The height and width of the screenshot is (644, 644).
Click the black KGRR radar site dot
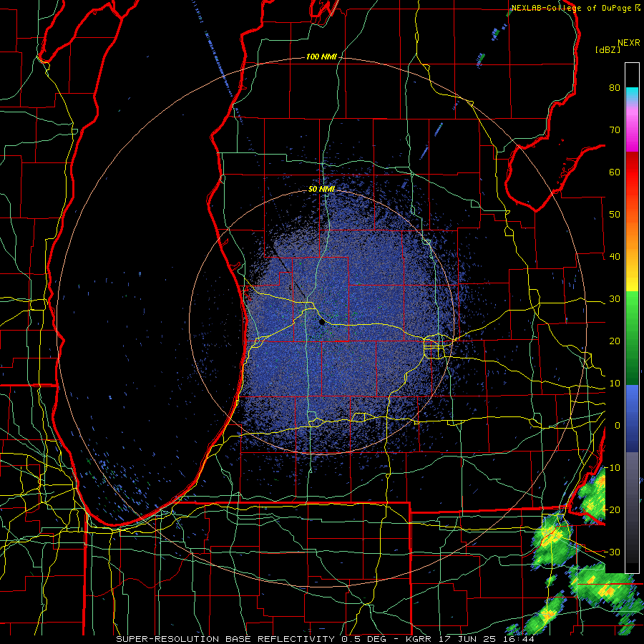coord(321,322)
